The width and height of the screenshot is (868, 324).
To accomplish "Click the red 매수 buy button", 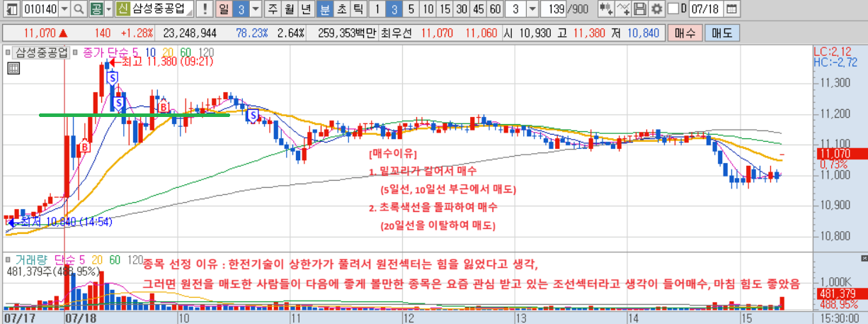I will click(x=685, y=33).
